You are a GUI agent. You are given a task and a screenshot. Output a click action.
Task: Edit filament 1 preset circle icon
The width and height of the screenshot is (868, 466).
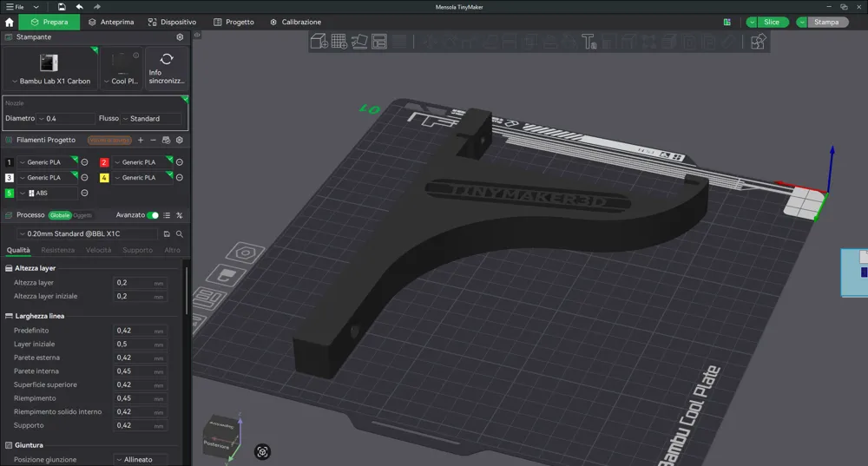(x=85, y=162)
